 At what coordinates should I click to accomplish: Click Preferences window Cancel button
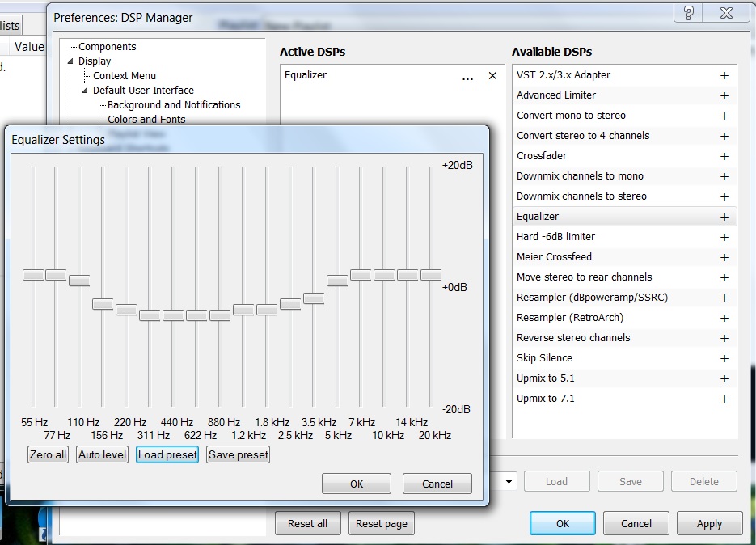(x=636, y=524)
